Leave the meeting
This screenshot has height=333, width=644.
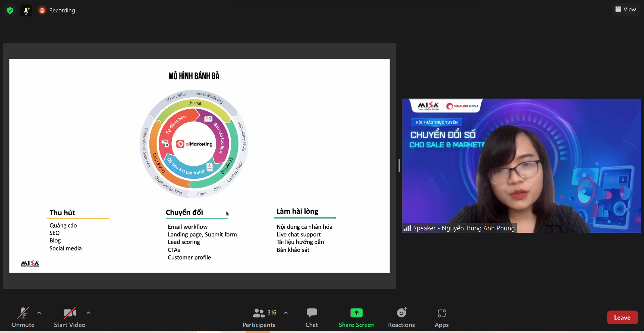tap(622, 317)
